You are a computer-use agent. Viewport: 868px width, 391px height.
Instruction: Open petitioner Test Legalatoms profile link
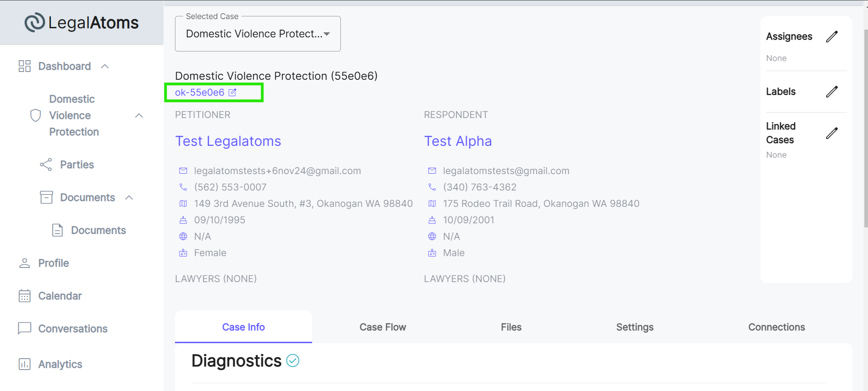click(x=228, y=141)
